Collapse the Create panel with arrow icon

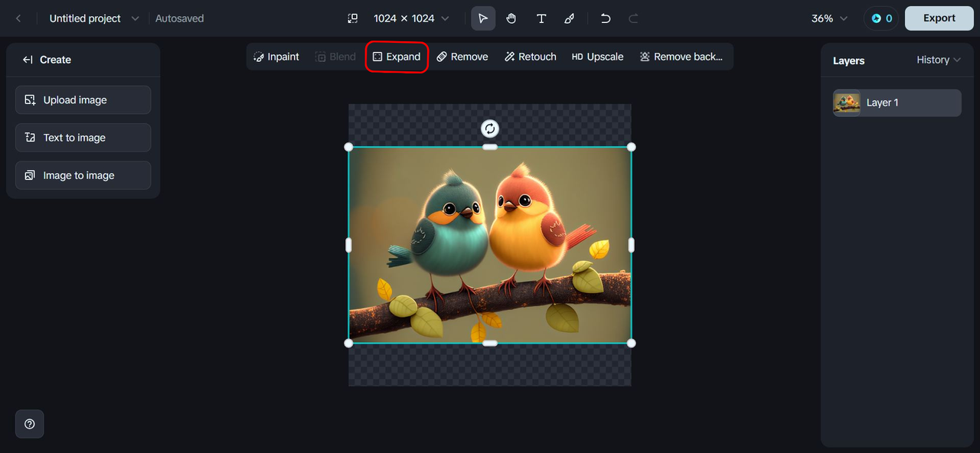pos(28,60)
